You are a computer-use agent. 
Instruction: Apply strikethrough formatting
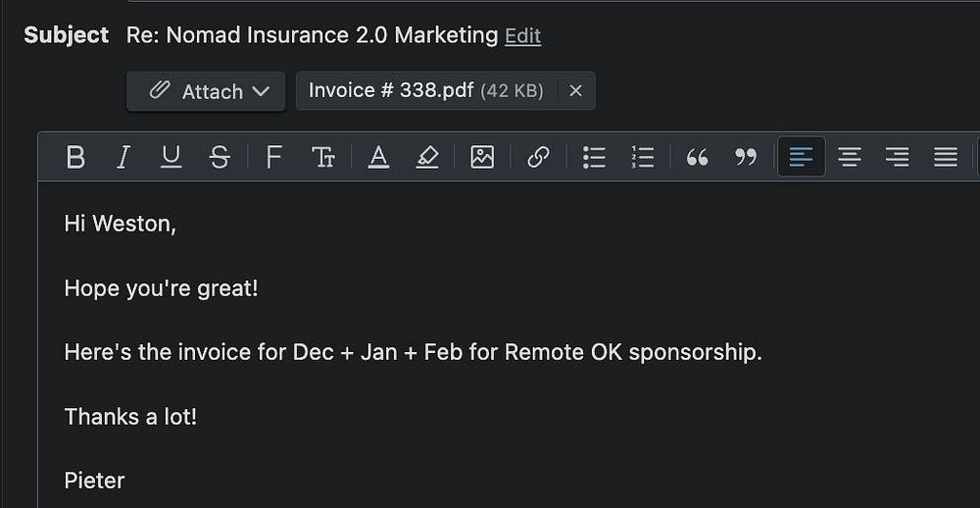[x=220, y=157]
